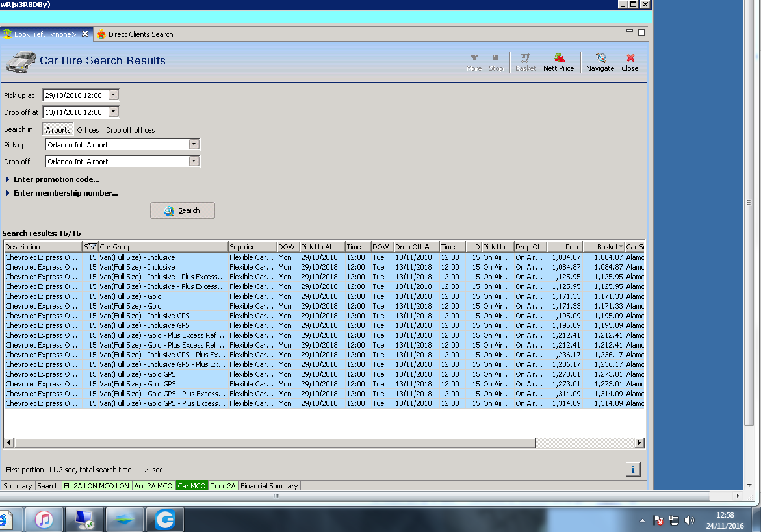Open the Basket toolbar icon
Viewport: 761px width, 532px height.
point(526,62)
